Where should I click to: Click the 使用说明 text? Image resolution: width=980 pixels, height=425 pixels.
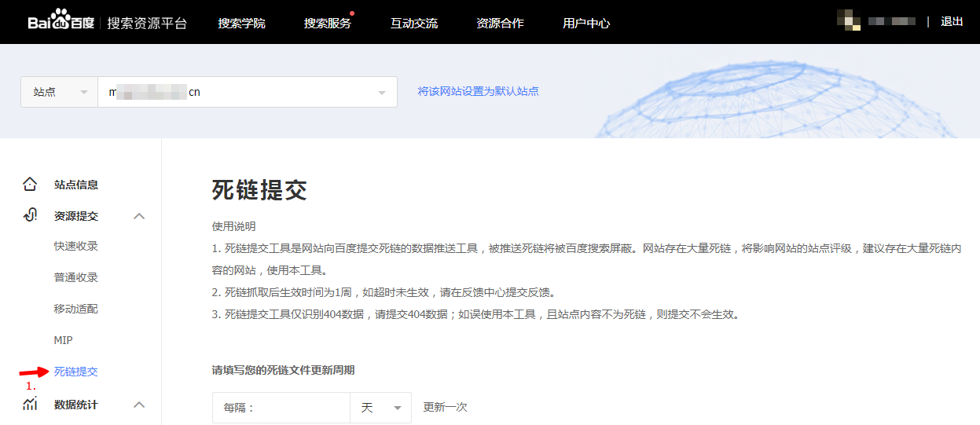click(234, 226)
